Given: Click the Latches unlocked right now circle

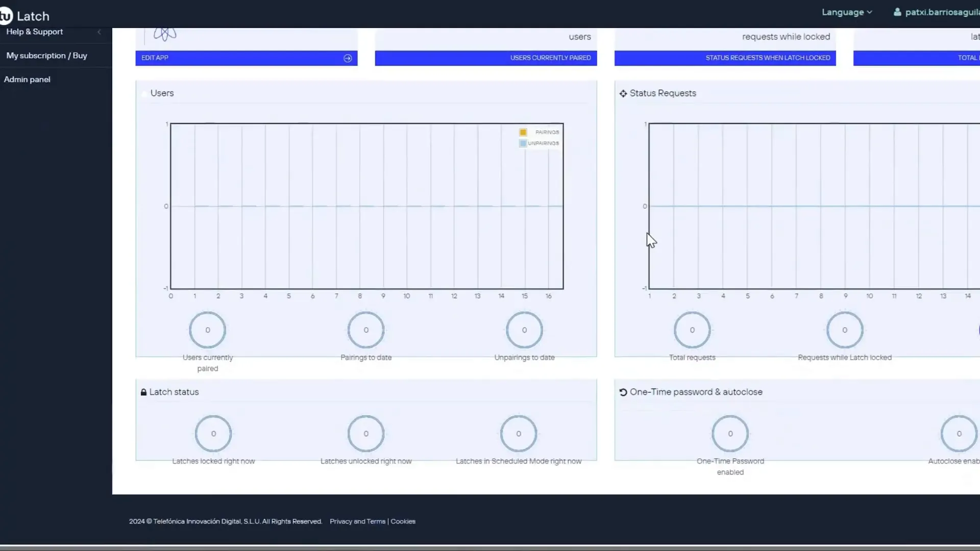Looking at the screenshot, I should pyautogui.click(x=366, y=434).
